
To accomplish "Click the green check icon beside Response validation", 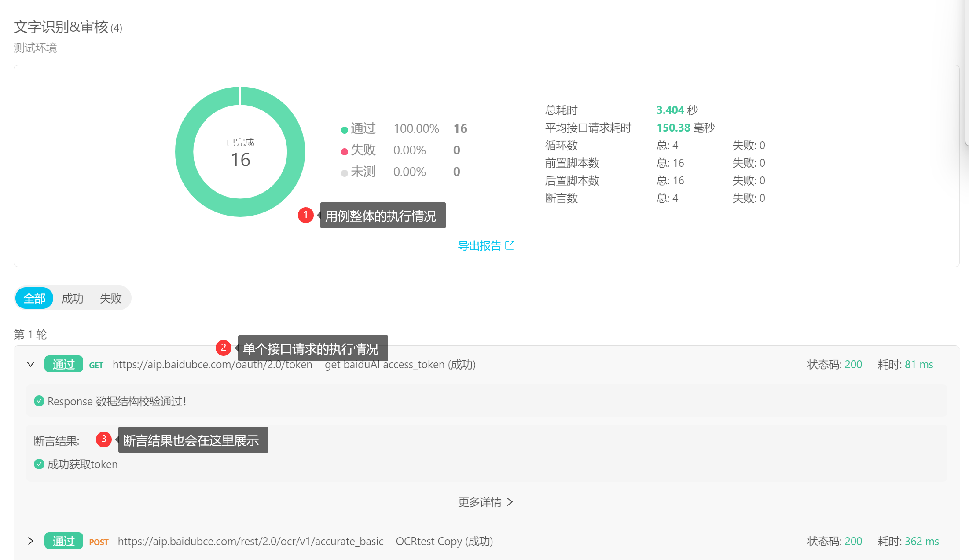I will (39, 401).
